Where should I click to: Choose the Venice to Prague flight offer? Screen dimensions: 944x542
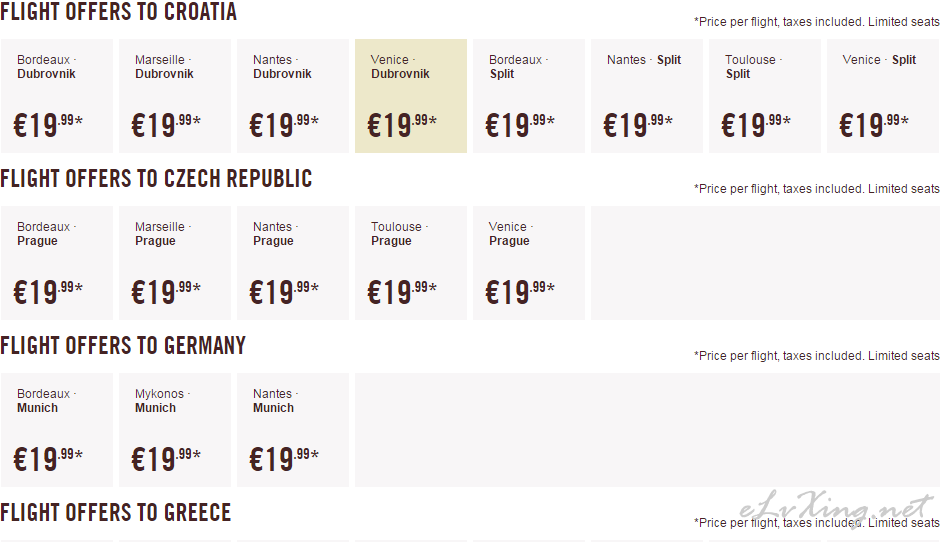[x=529, y=263]
